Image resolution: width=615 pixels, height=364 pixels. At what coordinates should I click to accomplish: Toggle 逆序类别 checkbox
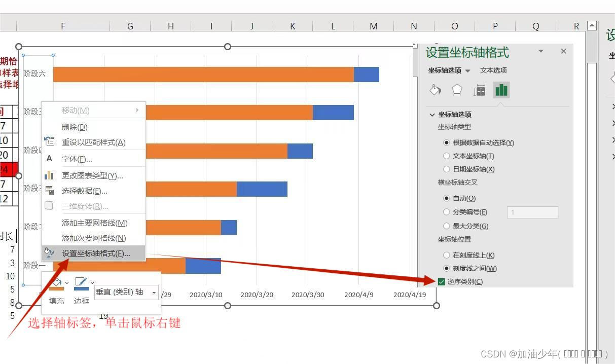pyautogui.click(x=441, y=282)
